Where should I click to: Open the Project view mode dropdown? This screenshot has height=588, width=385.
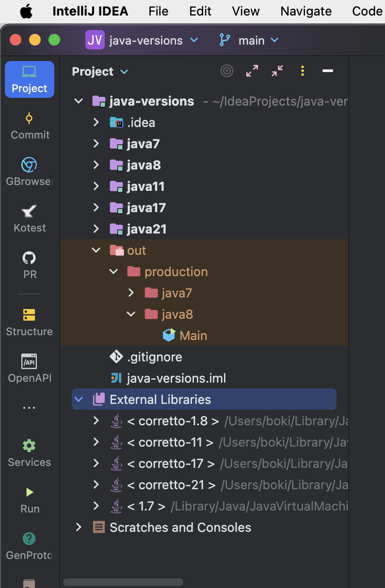pyautogui.click(x=100, y=72)
